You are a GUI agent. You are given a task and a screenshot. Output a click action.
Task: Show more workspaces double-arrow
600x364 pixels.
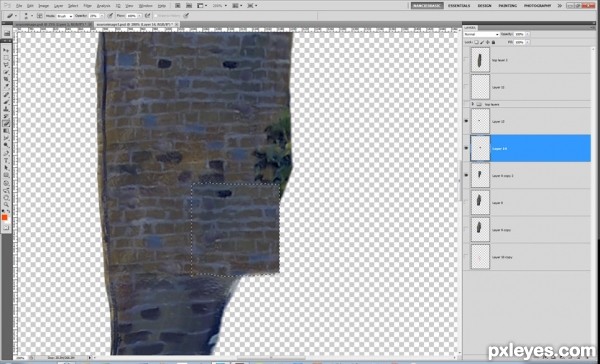[559, 6]
